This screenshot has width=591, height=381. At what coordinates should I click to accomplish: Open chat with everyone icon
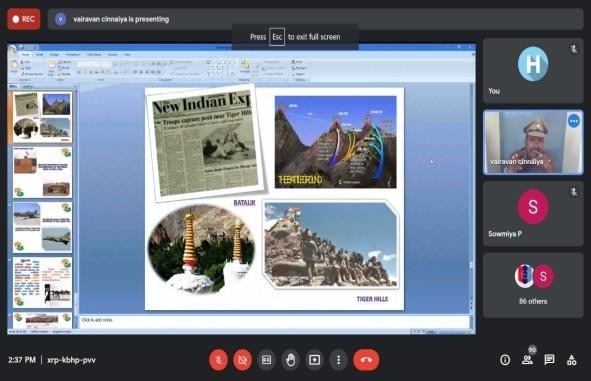pos(550,360)
